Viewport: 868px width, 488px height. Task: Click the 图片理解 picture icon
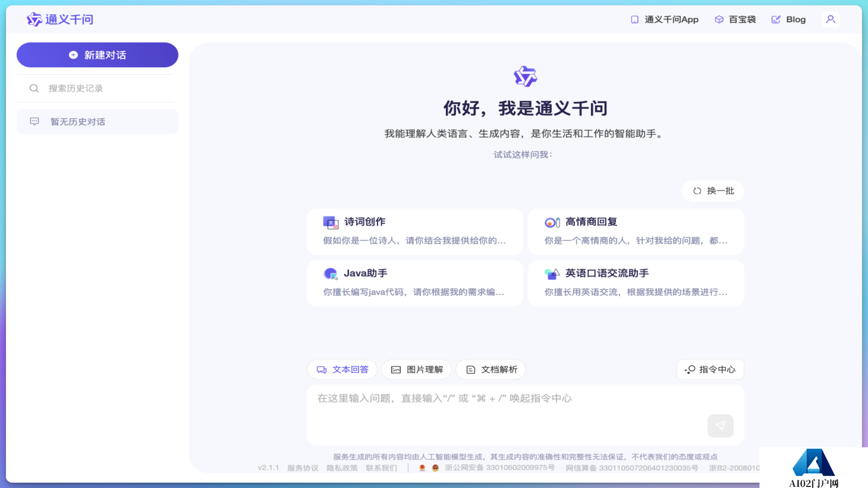(x=396, y=370)
